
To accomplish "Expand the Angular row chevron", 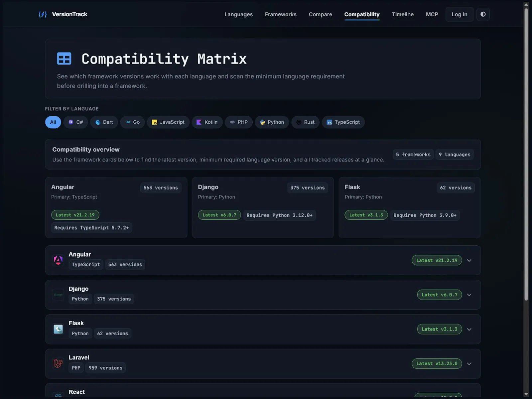I will coord(469,260).
